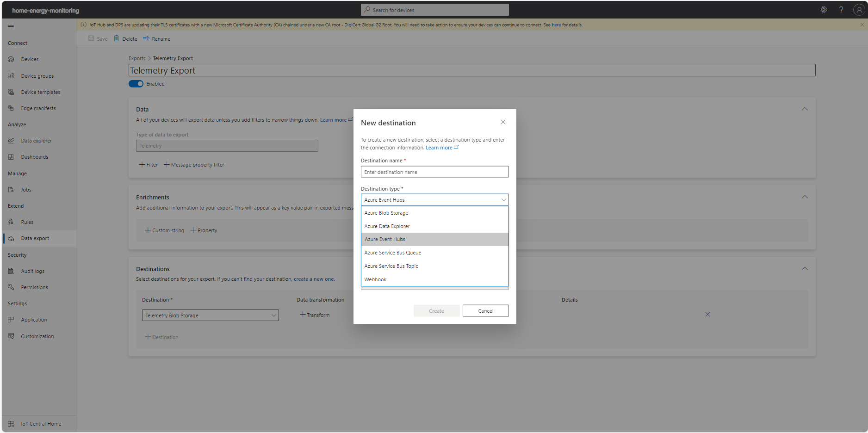Click the Delete export icon
Image resolution: width=868 pixels, height=433 pixels.
point(116,38)
